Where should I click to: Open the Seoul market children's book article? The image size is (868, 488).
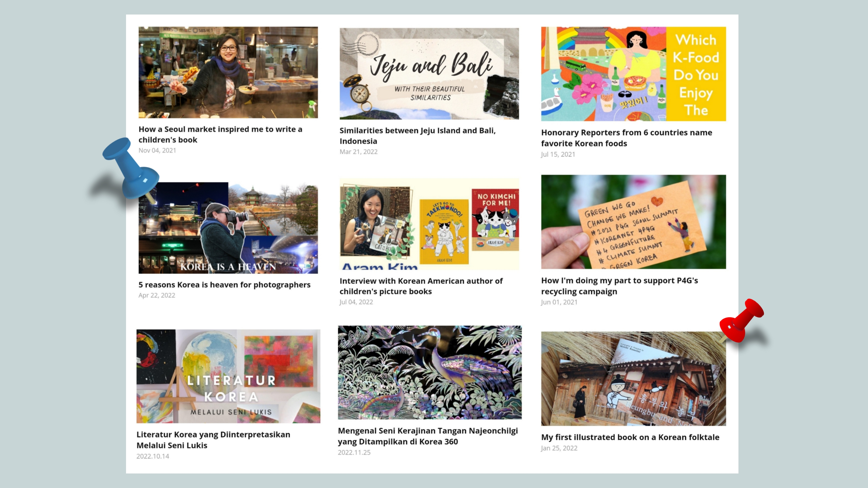[220, 134]
